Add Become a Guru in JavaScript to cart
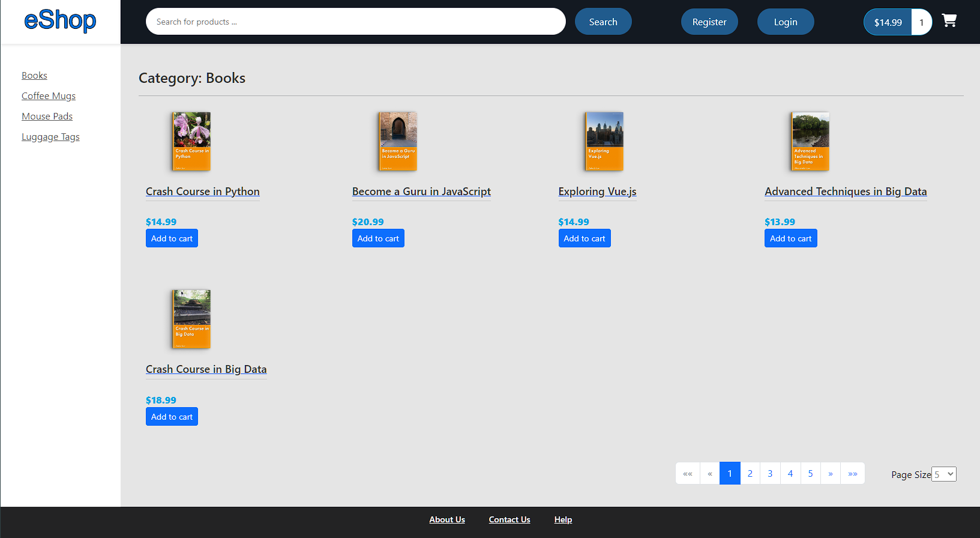The width and height of the screenshot is (980, 538). [x=378, y=238]
